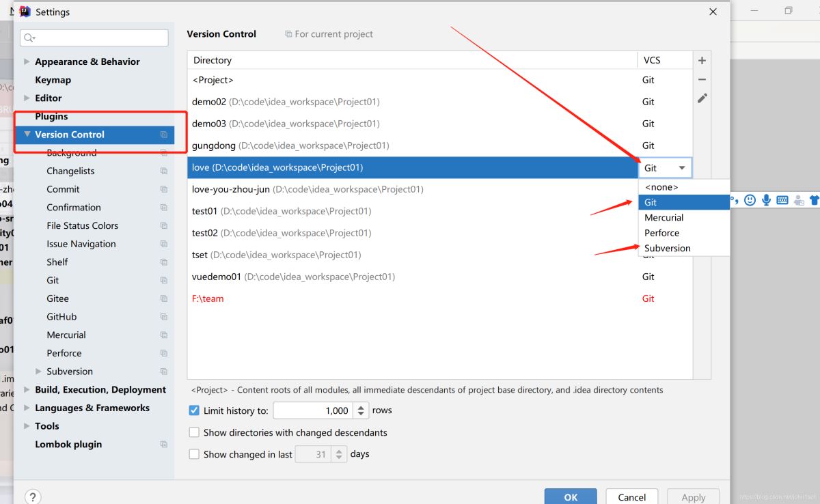Open the emoji smiley in the input method bar
The height and width of the screenshot is (504, 820).
[750, 200]
